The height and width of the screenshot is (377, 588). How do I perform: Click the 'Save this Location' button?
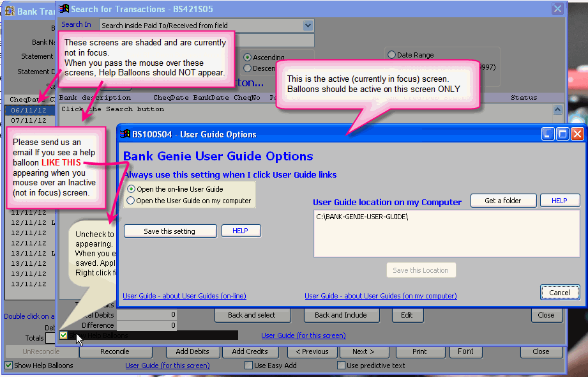click(421, 270)
